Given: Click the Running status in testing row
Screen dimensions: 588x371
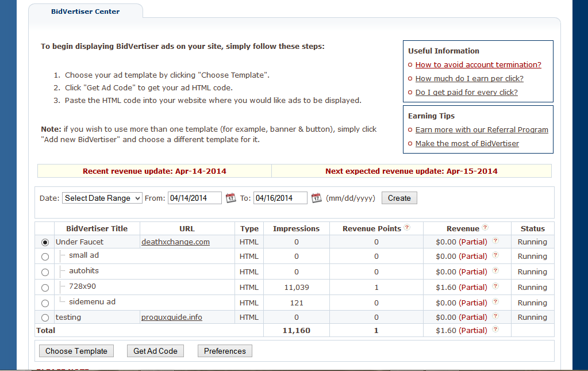Looking at the screenshot, I should coord(532,318).
